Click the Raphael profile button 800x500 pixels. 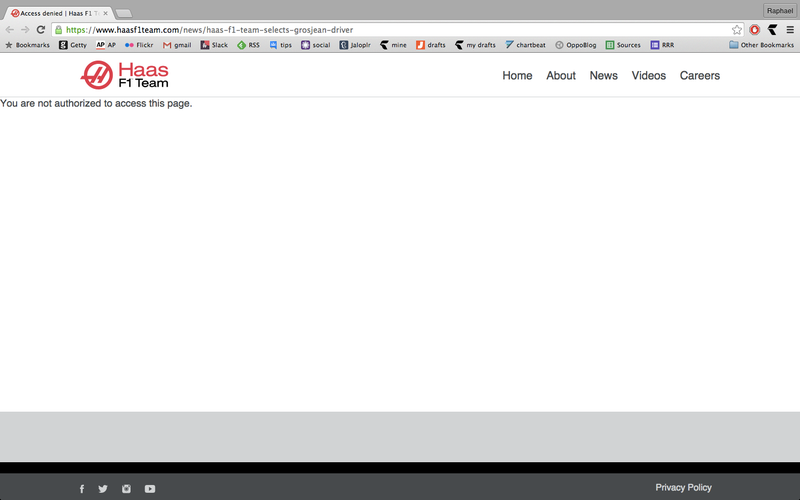[780, 11]
